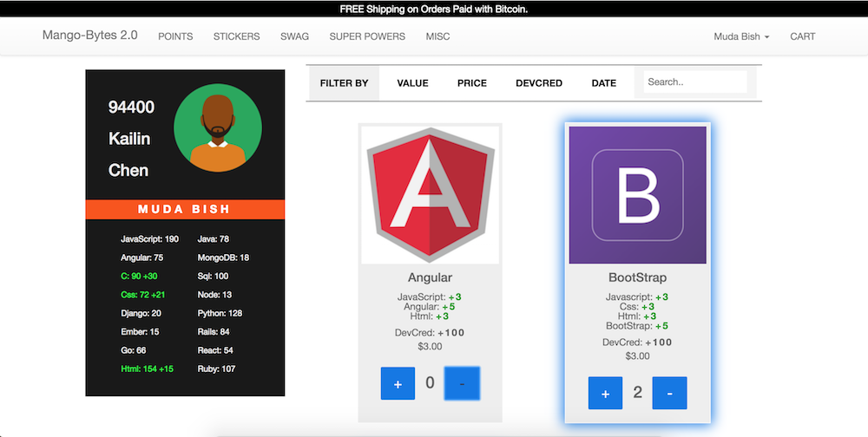Viewport: 868px width, 437px height.
Task: Click the BootStrap B logo image
Action: click(x=638, y=195)
